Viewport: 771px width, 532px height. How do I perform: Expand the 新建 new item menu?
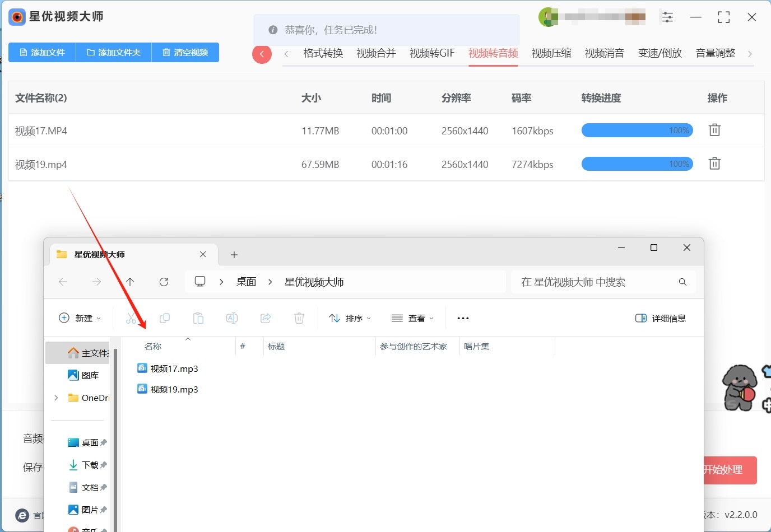[x=80, y=318]
